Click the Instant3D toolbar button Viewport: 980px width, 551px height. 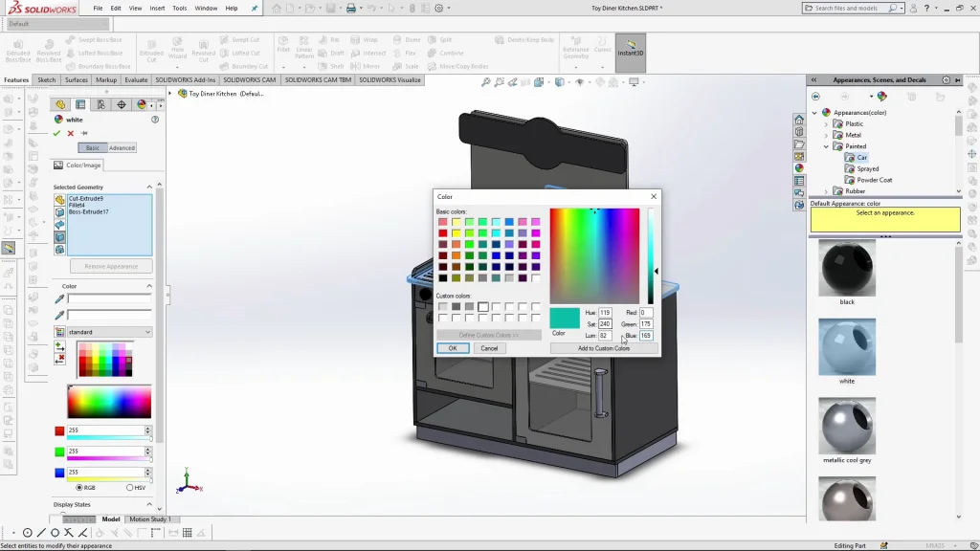point(630,47)
